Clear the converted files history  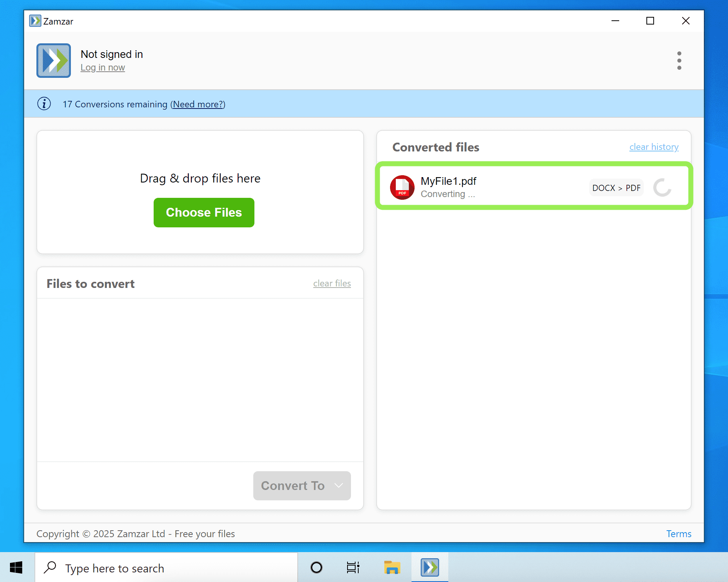(654, 147)
